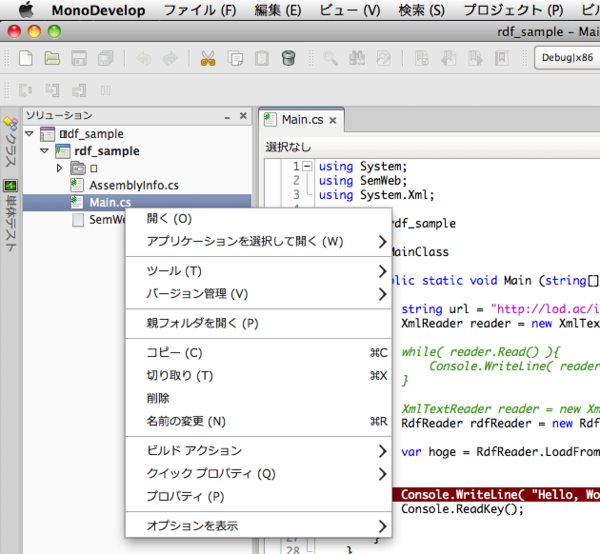Click the Pause debug icon
This screenshot has width=600, height=554.
(x=106, y=91)
